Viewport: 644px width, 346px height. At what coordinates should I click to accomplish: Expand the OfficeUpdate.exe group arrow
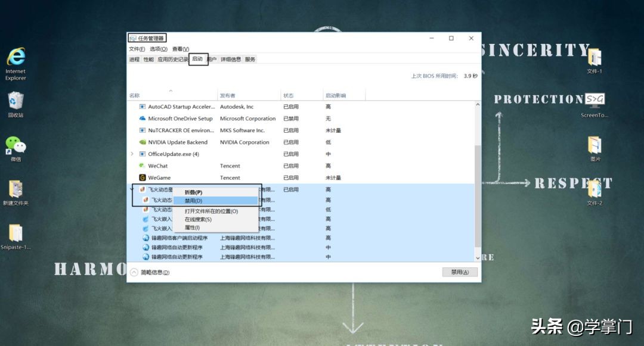(x=132, y=154)
